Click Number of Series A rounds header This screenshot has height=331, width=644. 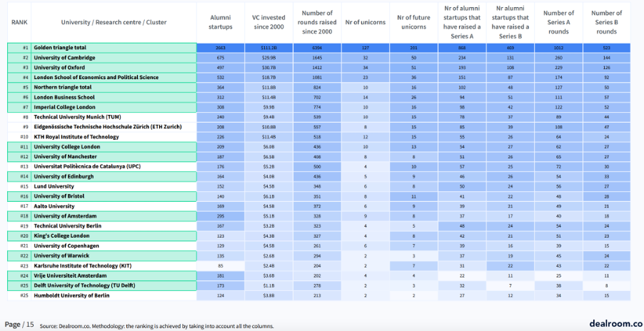coord(558,22)
